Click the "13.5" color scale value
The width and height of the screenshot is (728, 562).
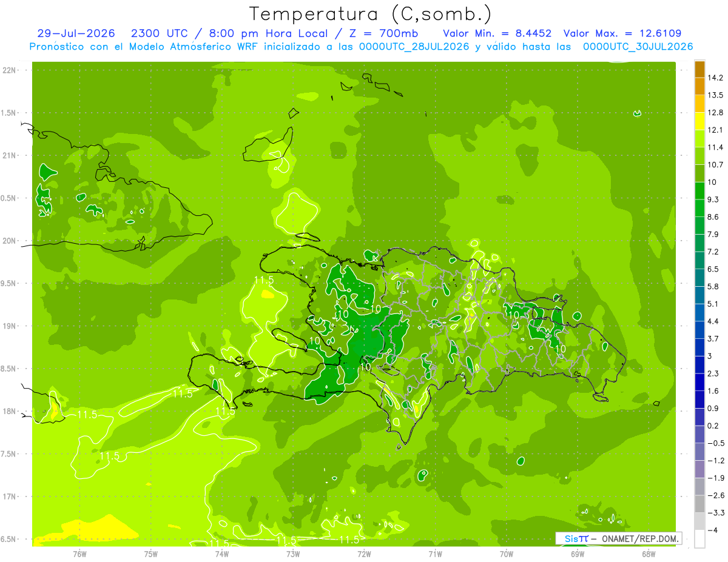coord(715,95)
